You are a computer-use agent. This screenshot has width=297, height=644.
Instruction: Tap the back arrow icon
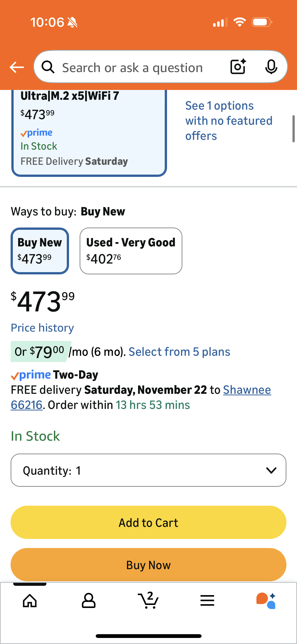17,67
